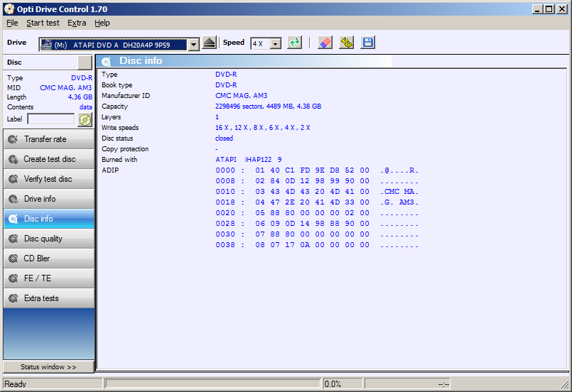This screenshot has width=572, height=392.
Task: Expand the Status window
Action: (48, 367)
